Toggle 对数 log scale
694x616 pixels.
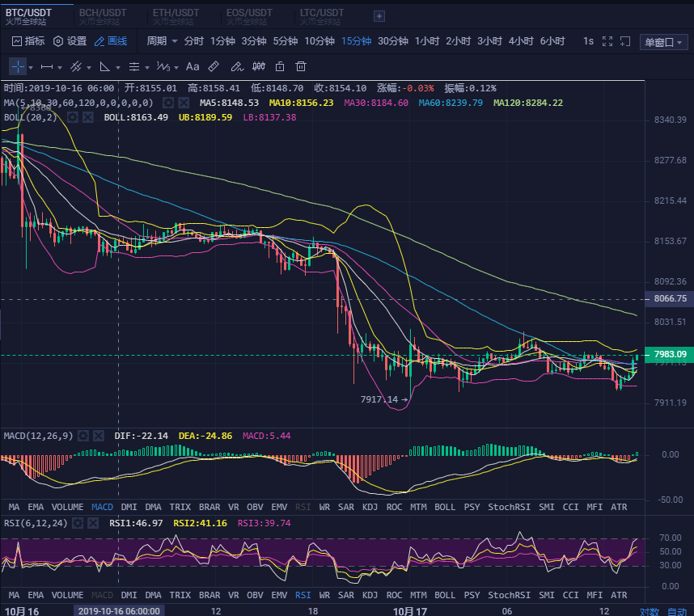(650, 611)
